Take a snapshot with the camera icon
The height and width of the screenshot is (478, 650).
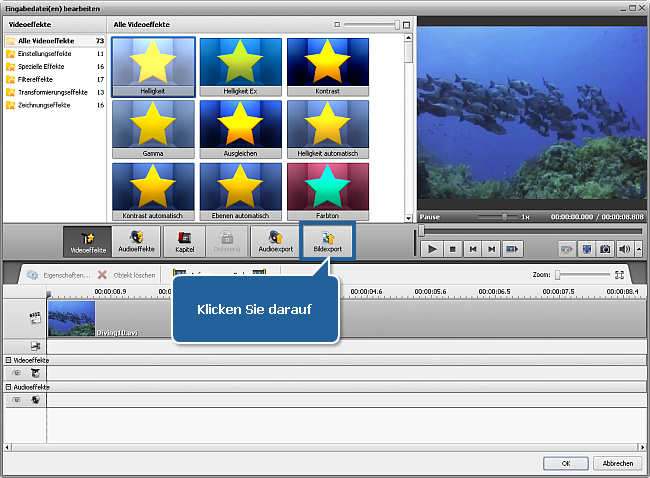[605, 248]
